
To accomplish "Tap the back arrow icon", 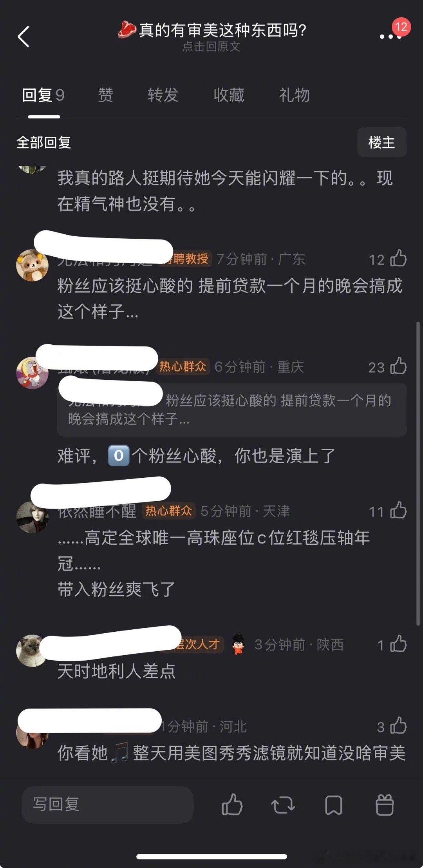I will click(24, 37).
